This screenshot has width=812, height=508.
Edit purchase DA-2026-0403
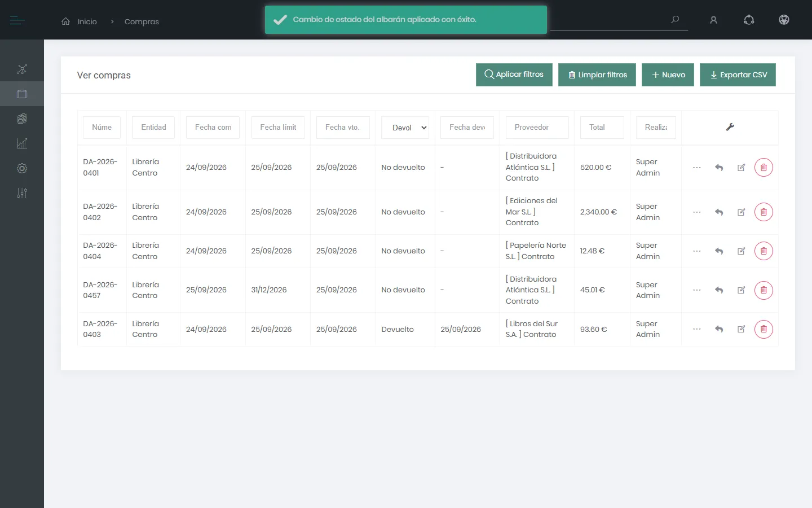click(x=742, y=329)
